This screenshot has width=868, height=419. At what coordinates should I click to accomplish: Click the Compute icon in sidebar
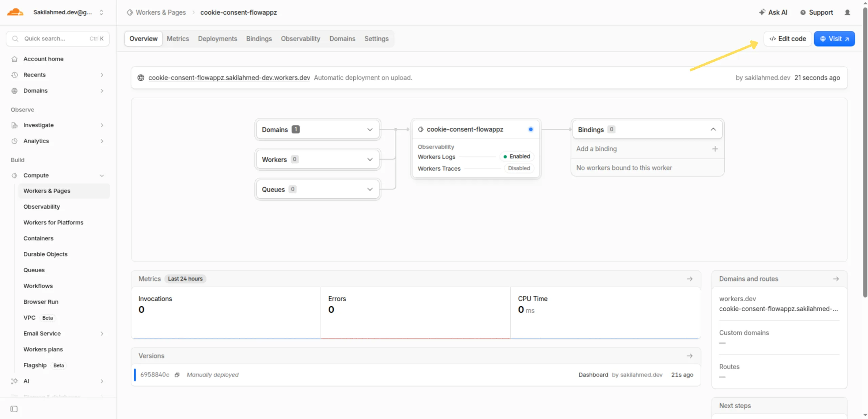(14, 175)
